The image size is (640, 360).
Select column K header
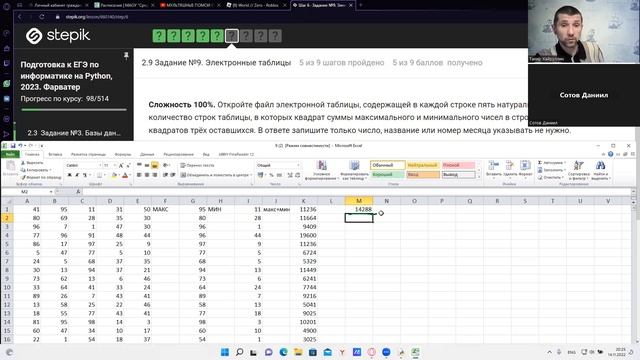point(304,201)
